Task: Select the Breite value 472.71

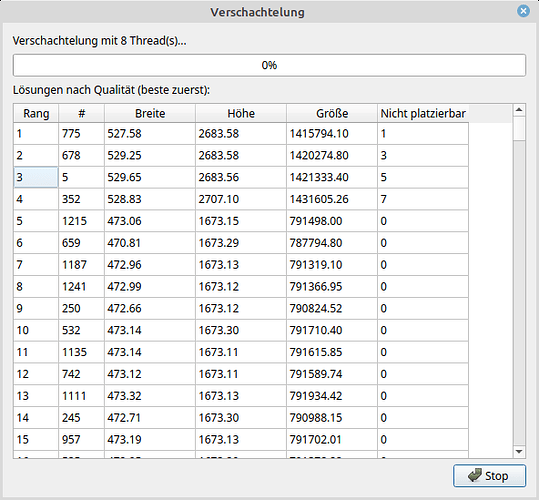Action: [x=150, y=418]
